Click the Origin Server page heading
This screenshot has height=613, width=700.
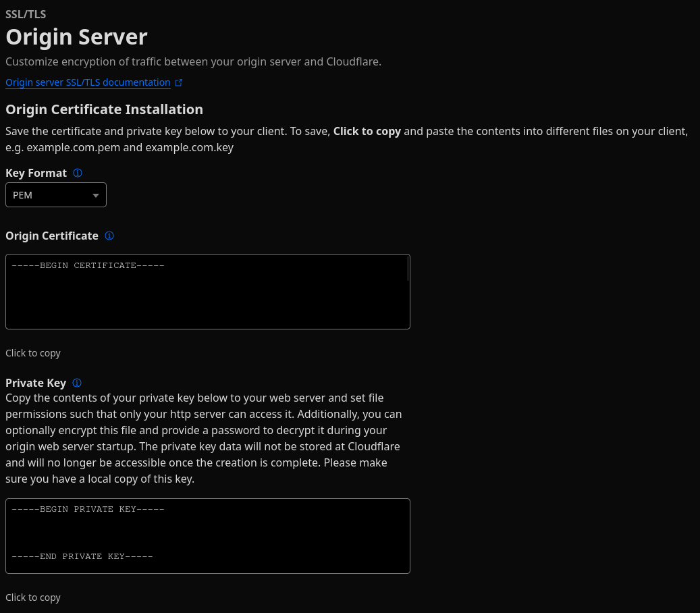[76, 37]
